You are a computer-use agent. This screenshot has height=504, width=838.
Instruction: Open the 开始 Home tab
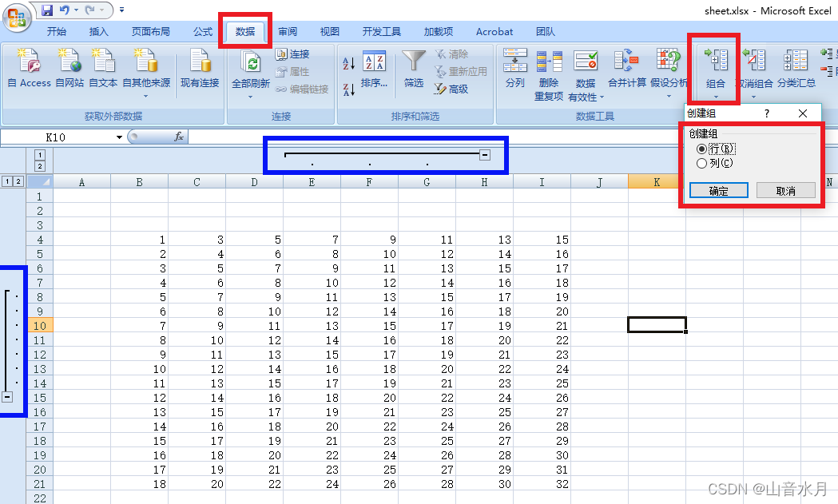[57, 31]
